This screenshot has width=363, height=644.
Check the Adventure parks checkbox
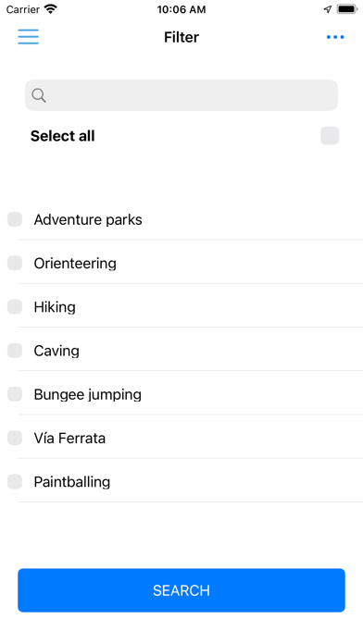[15, 219]
